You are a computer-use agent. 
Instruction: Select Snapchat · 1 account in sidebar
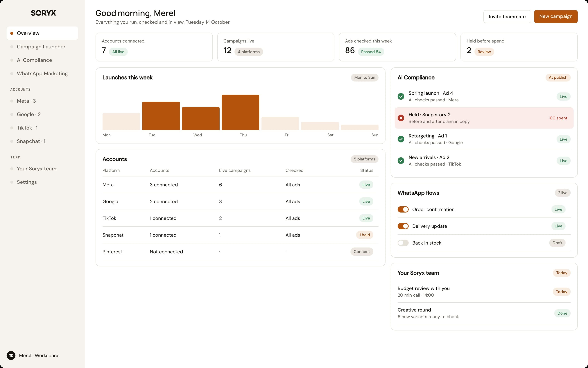tap(42, 141)
